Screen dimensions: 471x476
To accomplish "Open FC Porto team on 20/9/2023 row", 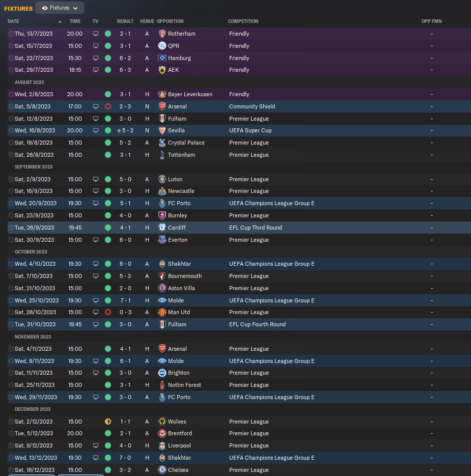I will click(x=179, y=203).
